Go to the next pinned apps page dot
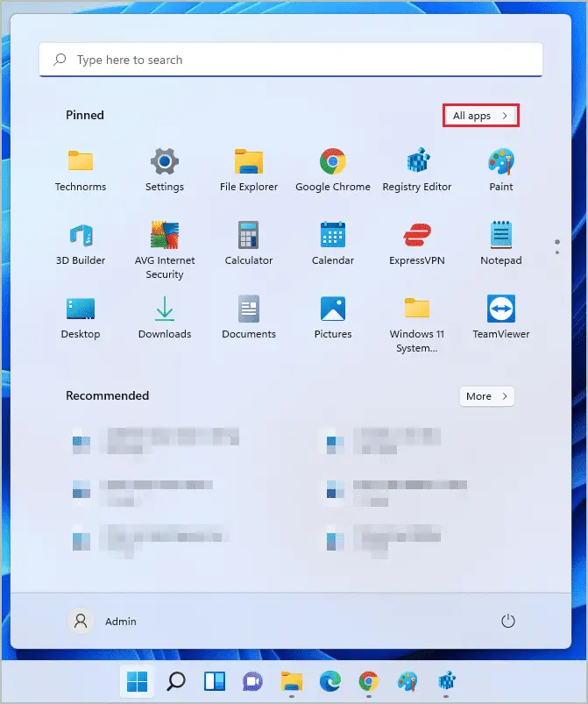Viewport: 588px width, 704px height. click(557, 252)
